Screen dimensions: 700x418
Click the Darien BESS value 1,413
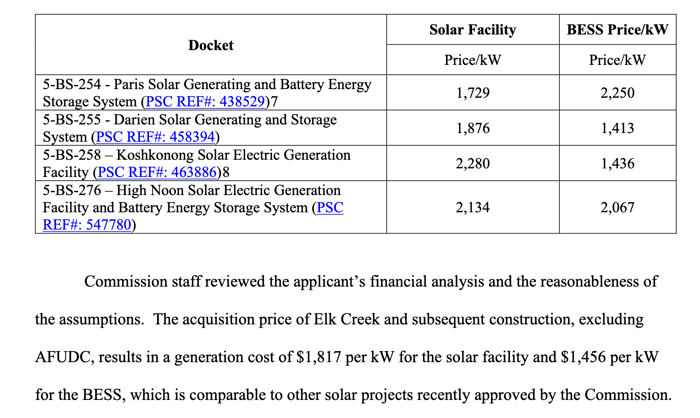(x=617, y=128)
